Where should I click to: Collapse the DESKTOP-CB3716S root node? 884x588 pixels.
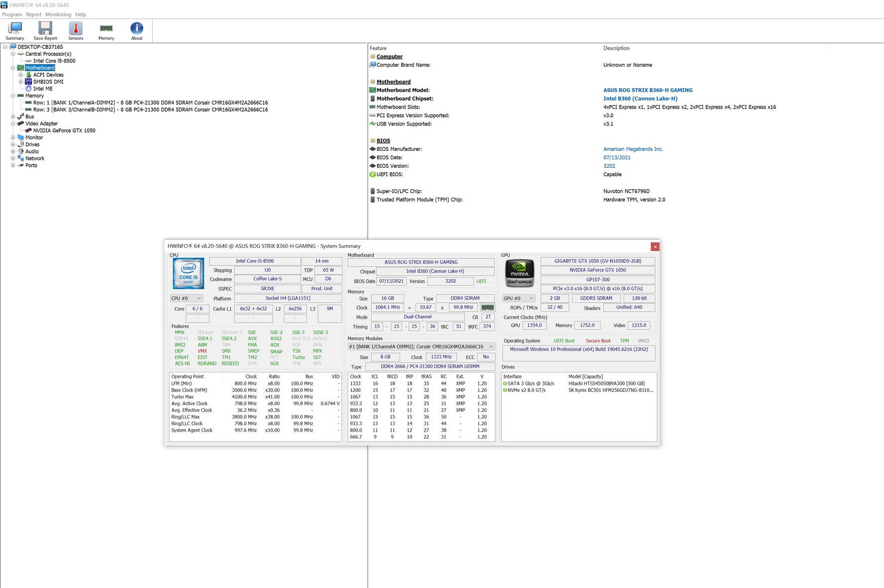tap(5, 47)
